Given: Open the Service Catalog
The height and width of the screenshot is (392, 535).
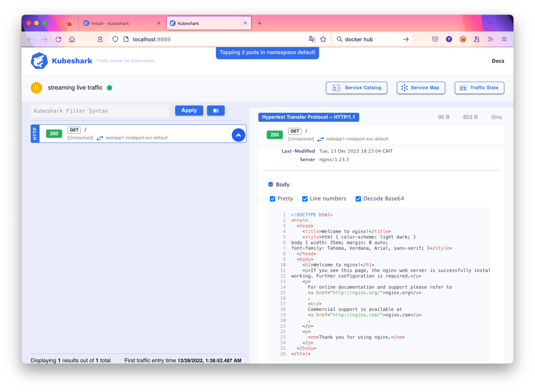Looking at the screenshot, I should click(357, 88).
